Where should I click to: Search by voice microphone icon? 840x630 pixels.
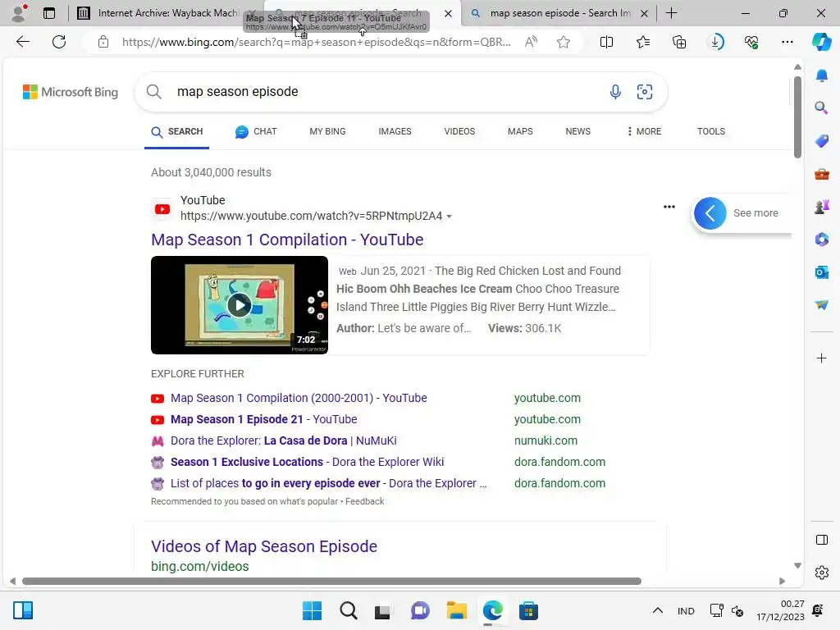(x=615, y=92)
